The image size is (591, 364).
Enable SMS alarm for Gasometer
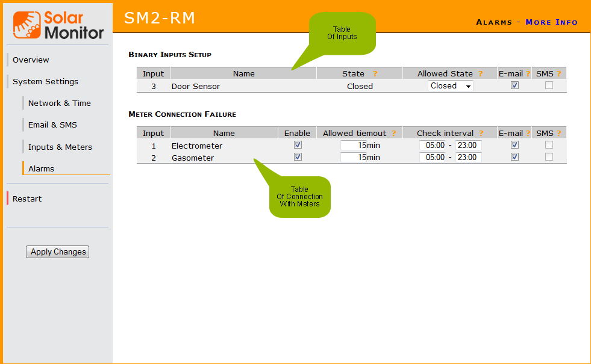click(x=549, y=157)
